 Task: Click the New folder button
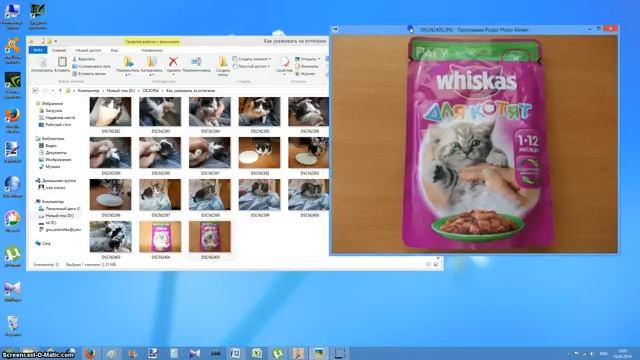[223, 67]
